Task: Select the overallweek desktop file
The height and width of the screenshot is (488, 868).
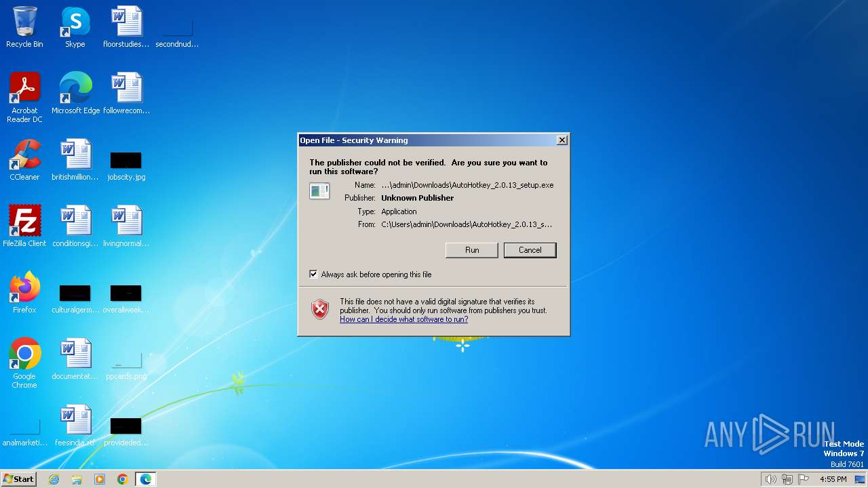Action: [126, 299]
